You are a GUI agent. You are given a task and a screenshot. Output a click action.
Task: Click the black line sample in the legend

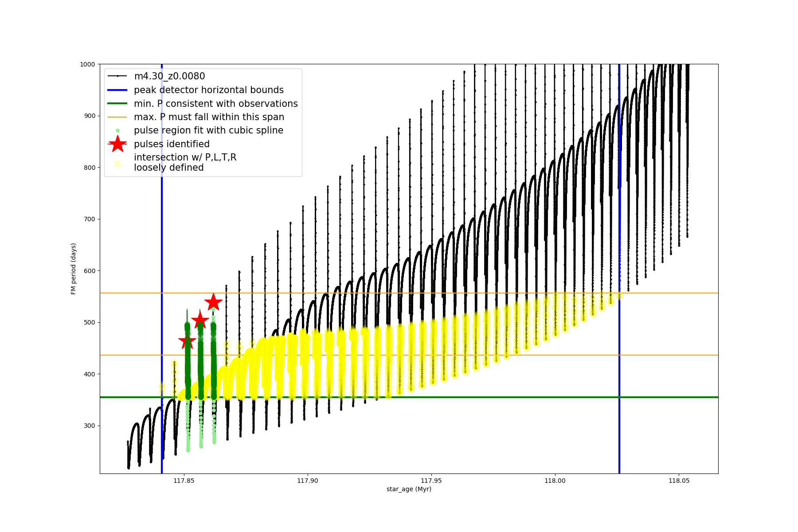117,76
